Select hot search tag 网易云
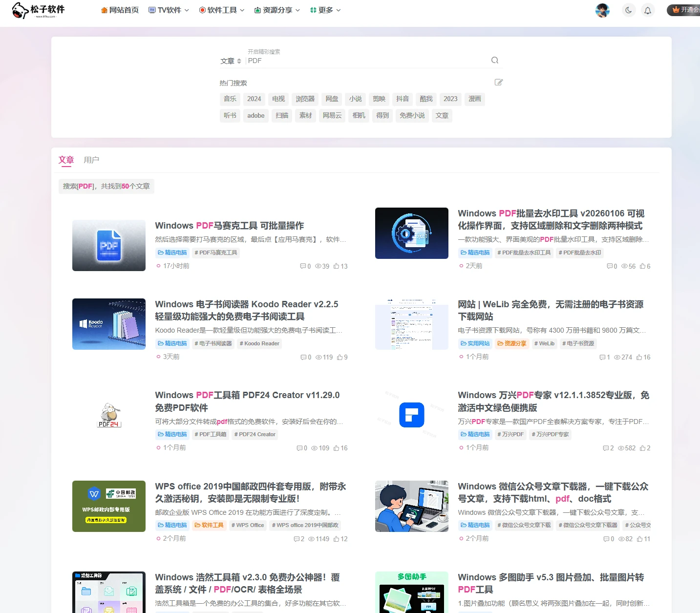This screenshot has height=613, width=700. point(332,116)
